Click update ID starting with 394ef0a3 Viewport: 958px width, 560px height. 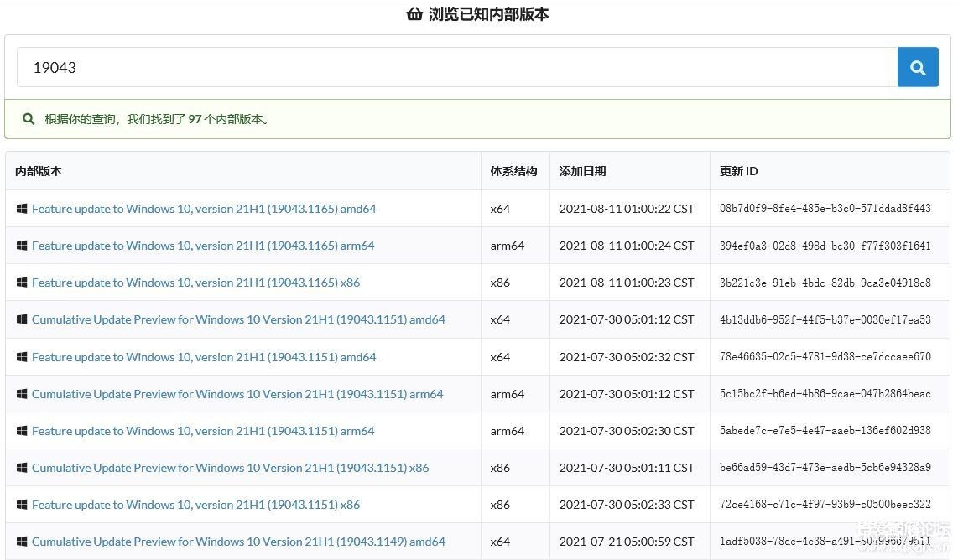click(x=825, y=246)
